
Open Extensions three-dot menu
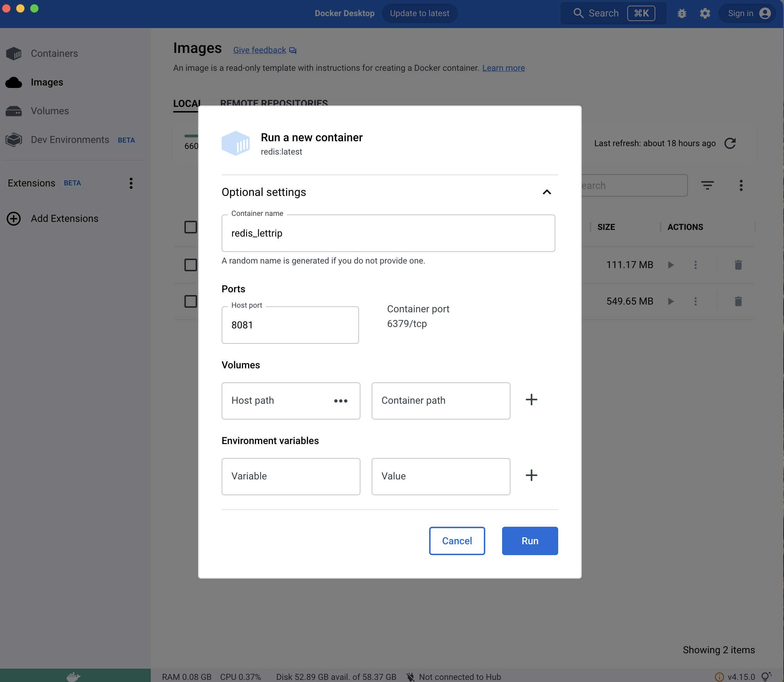(x=131, y=183)
